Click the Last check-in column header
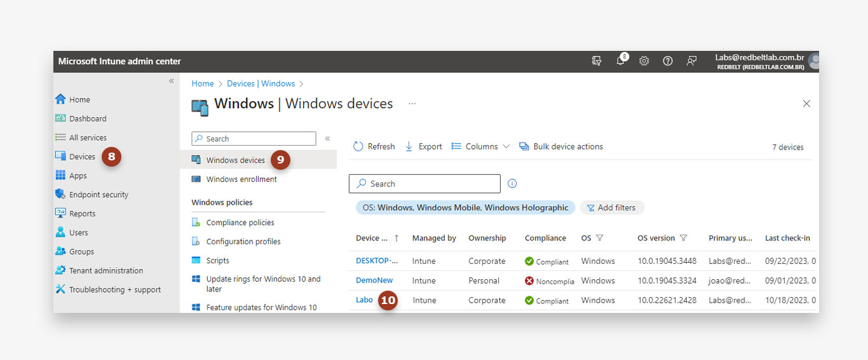 point(787,238)
